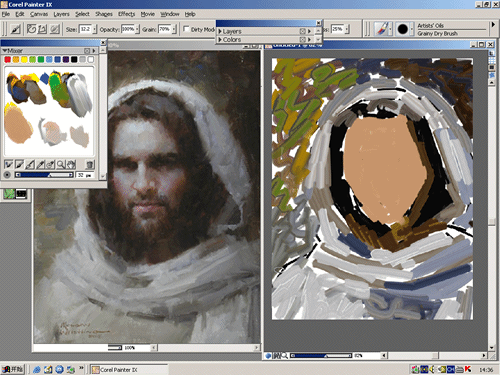The image size is (500, 375).
Task: Pick the yellow Mixer color swatch
Action: [24, 59]
